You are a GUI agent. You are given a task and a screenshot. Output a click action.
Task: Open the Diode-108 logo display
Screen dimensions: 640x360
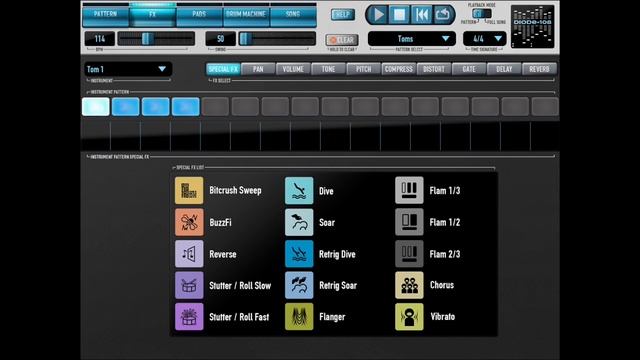click(x=533, y=27)
